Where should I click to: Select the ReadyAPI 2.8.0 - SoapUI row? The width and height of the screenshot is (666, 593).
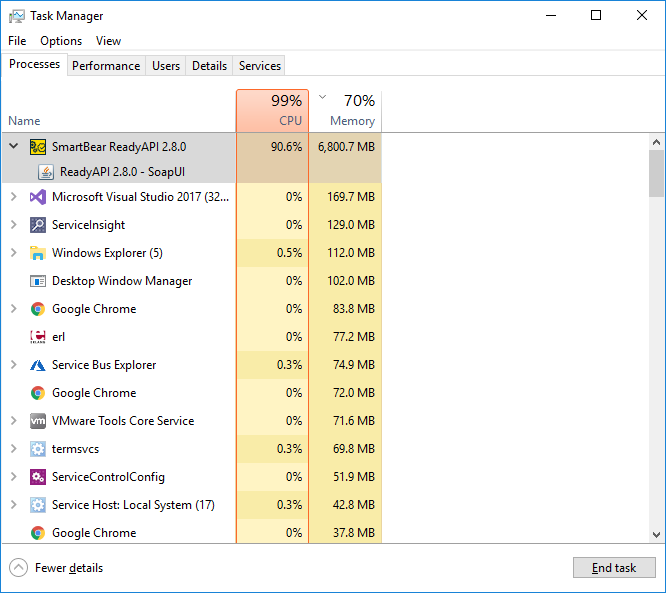click(192, 172)
